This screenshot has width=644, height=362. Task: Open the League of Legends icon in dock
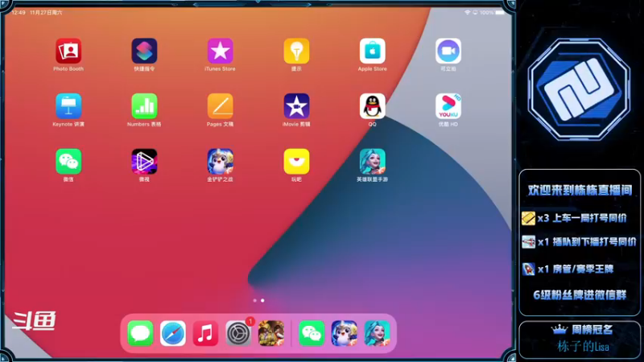(377, 333)
